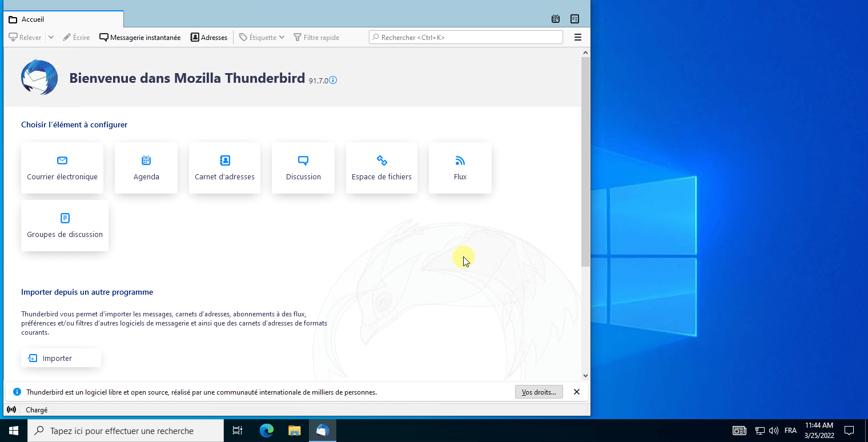Click the version info icon
The width and height of the screenshot is (868, 442).
(333, 81)
